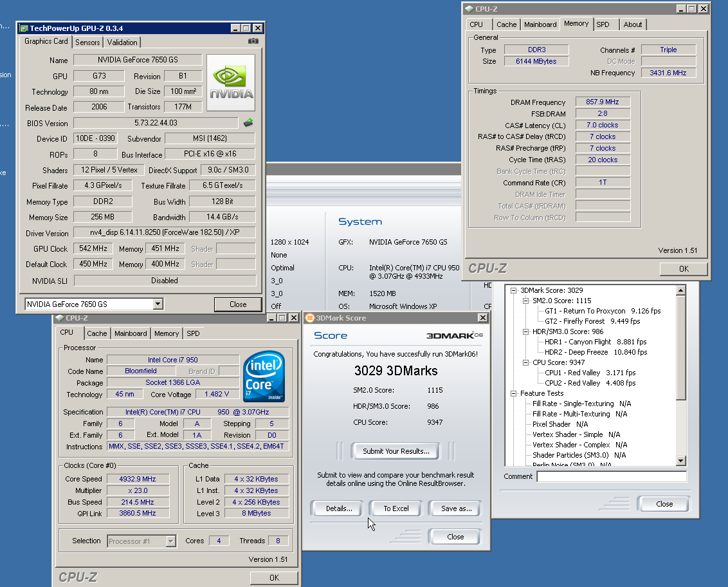Click the results tree scrollbar up arrow
The height and width of the screenshot is (587, 728).
(x=680, y=290)
